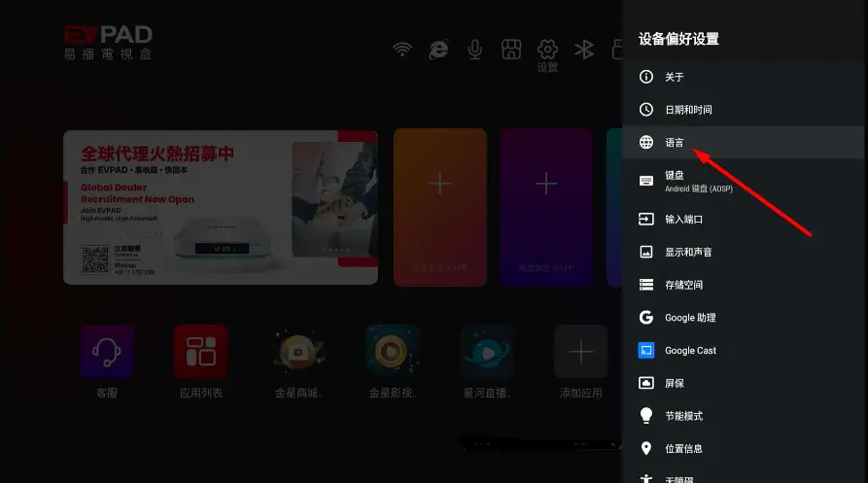868x483 pixels.
Task: Click the Wi-Fi icon in top bar
Action: click(x=402, y=50)
